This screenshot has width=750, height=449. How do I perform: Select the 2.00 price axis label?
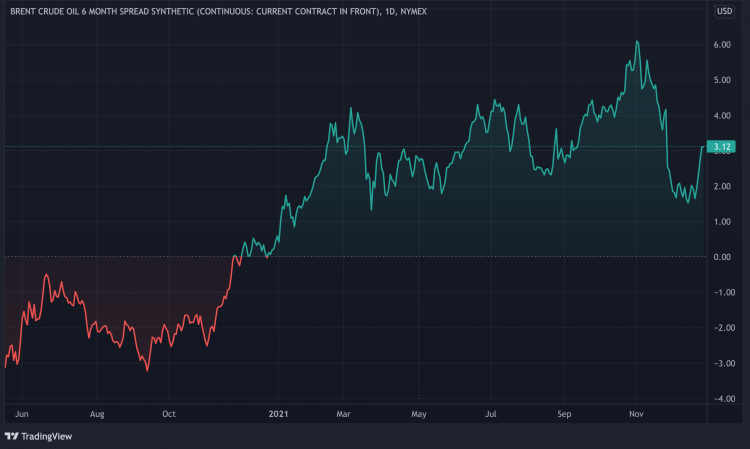click(722, 186)
